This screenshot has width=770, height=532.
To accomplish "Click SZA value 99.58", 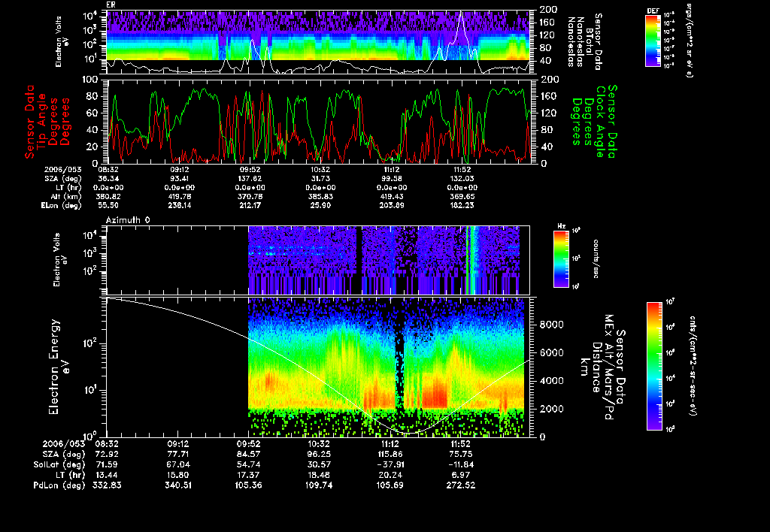I will pos(392,179).
